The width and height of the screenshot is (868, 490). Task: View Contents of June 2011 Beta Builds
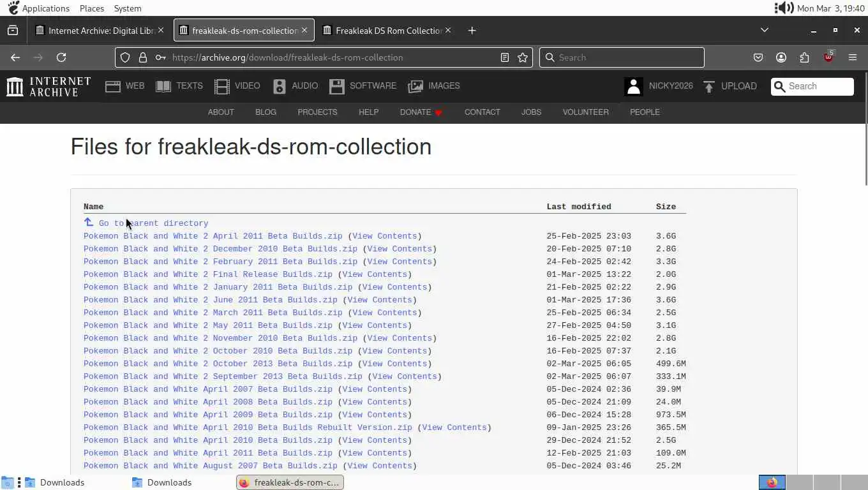coord(379,300)
